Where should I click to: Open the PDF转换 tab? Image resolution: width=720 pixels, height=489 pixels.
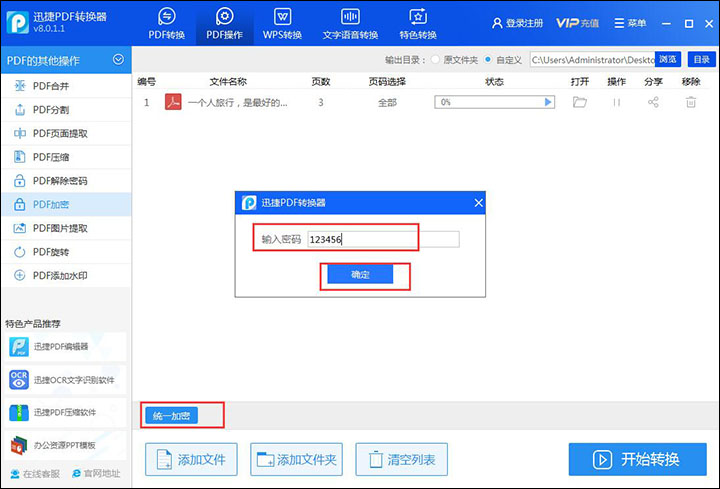167,23
